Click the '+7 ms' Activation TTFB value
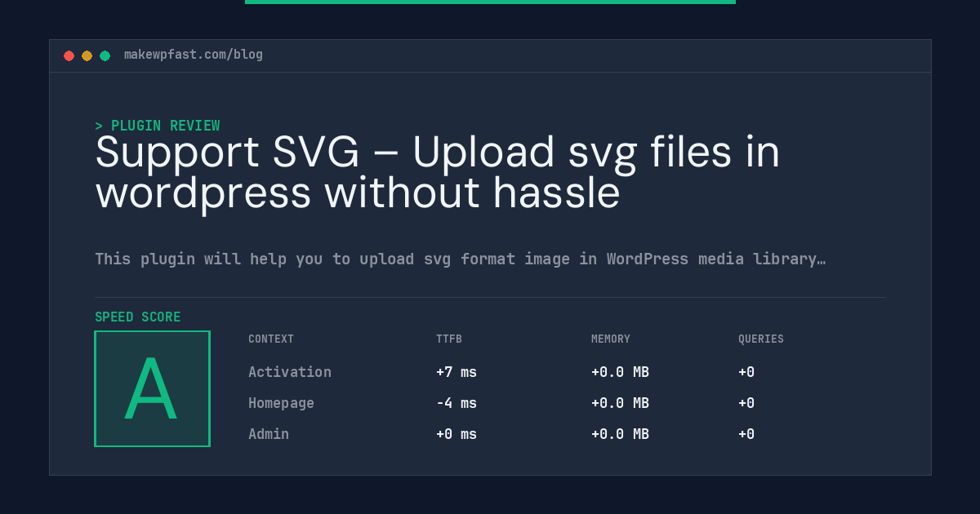 [457, 372]
